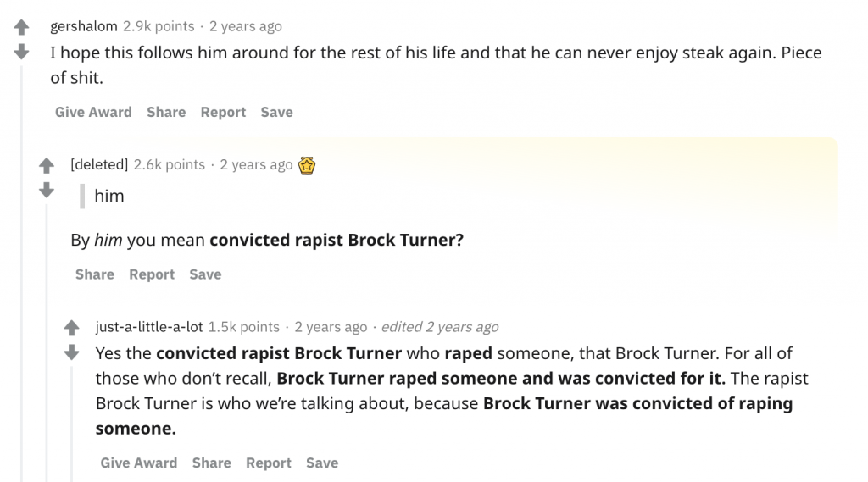Open just-a-little-a-lot's user profile
This screenshot has height=482, width=868.
point(149,326)
